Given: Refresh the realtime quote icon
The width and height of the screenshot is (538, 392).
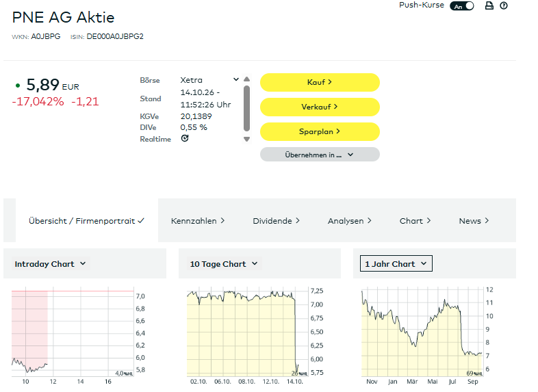Looking at the screenshot, I should (185, 138).
